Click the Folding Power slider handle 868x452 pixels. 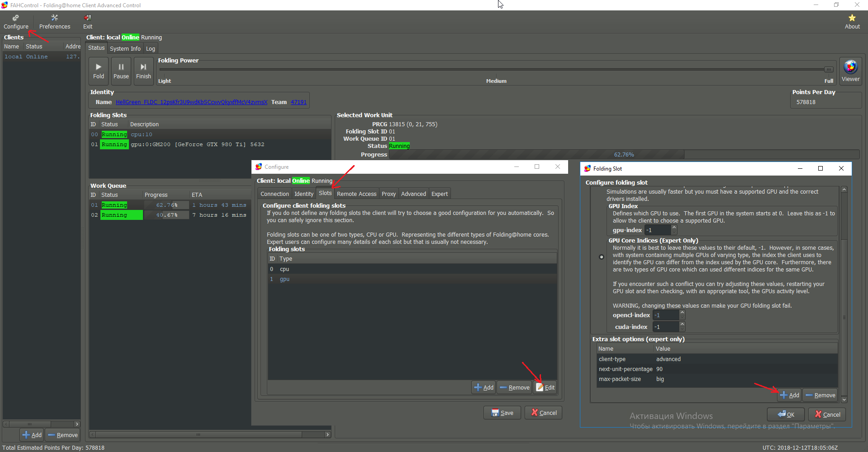(829, 69)
